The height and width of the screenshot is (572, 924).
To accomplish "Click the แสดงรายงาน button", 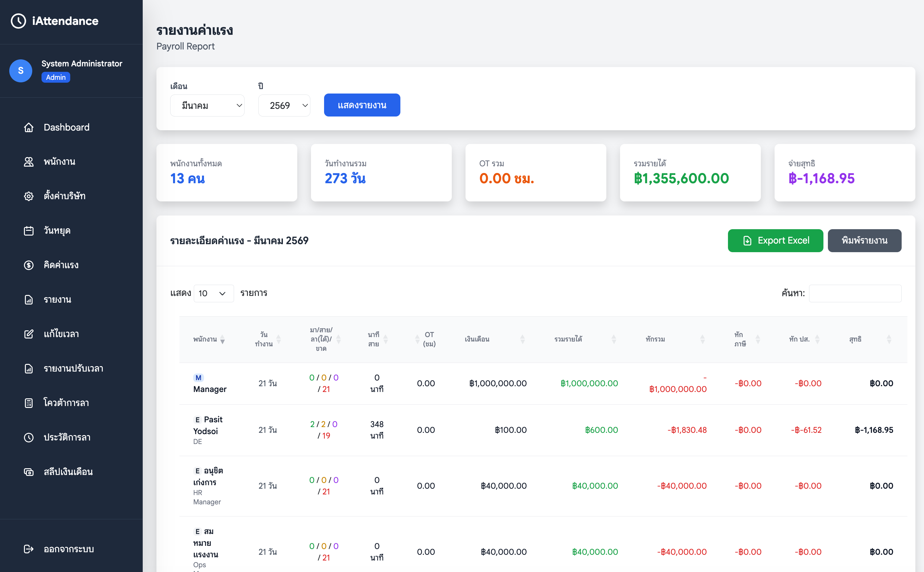I will 362,105.
